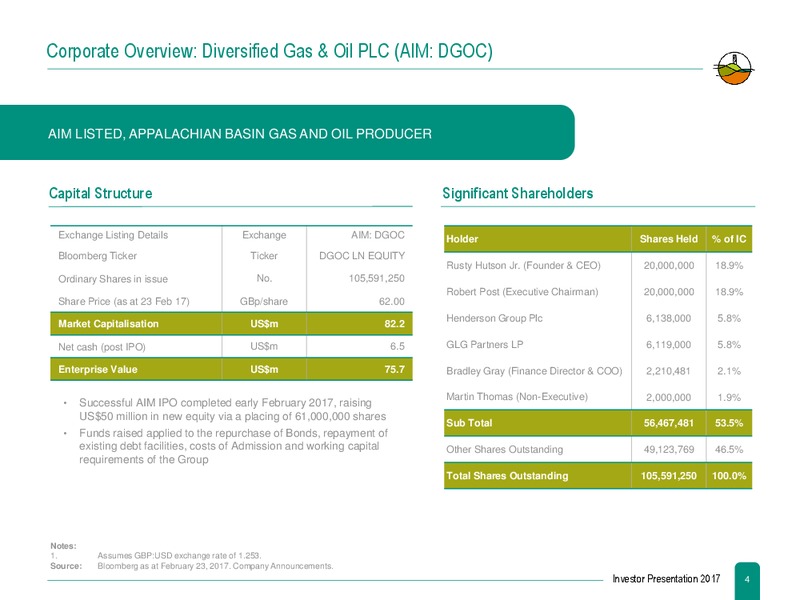Viewport: 800px width, 600px height.
Task: Click the 49,123,769 value
Action: coord(668,449)
